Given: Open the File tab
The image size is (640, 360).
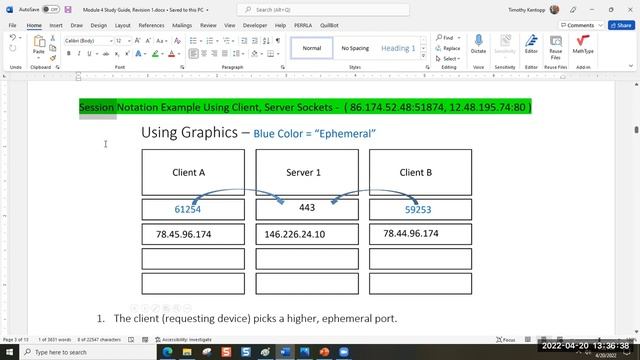Looking at the screenshot, I should click(x=13, y=25).
